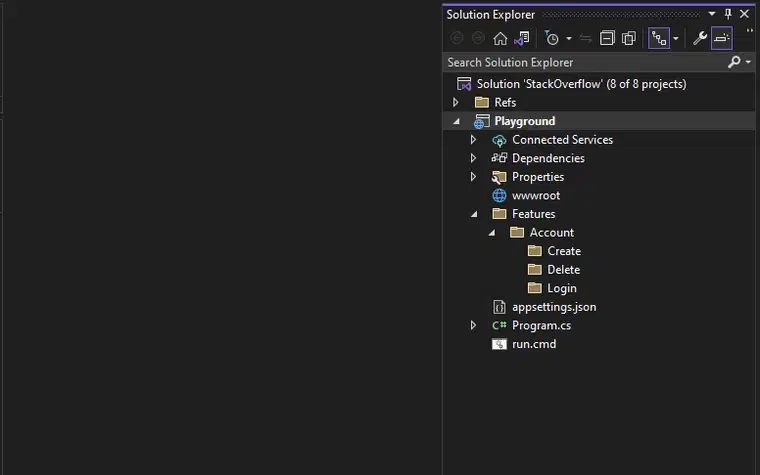Click the appsettings.json braces icon

pyautogui.click(x=499, y=307)
